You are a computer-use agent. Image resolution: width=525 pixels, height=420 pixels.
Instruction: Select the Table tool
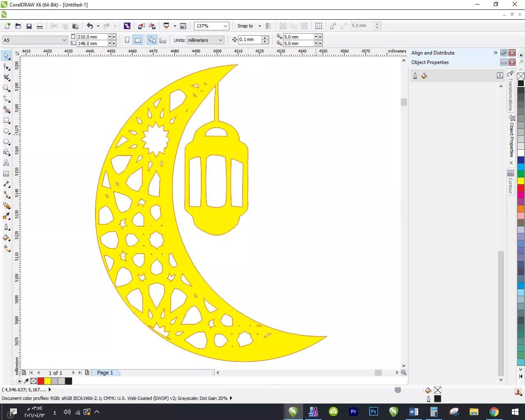pos(7,173)
